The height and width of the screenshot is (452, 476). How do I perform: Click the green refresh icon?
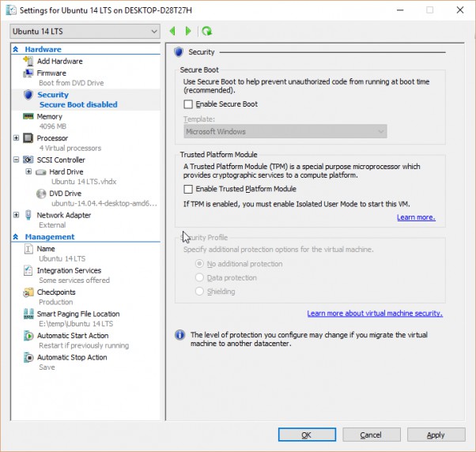207,31
